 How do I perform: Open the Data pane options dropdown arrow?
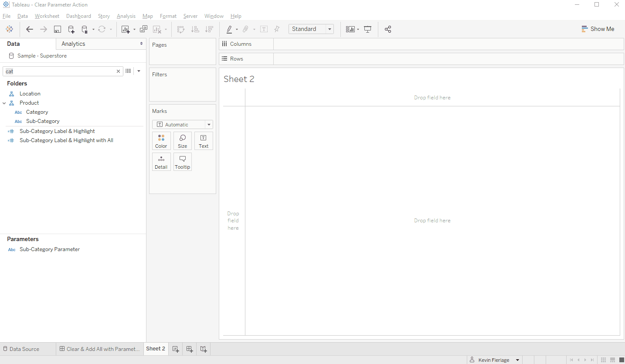139,71
